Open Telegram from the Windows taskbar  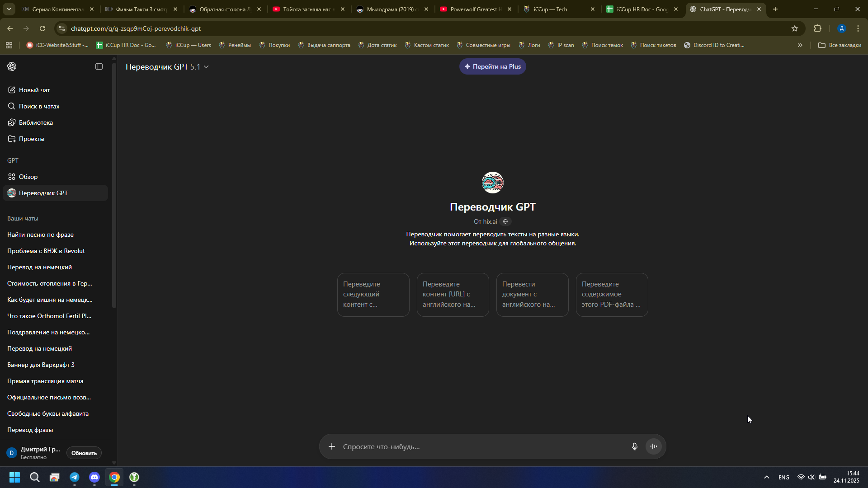(x=75, y=477)
